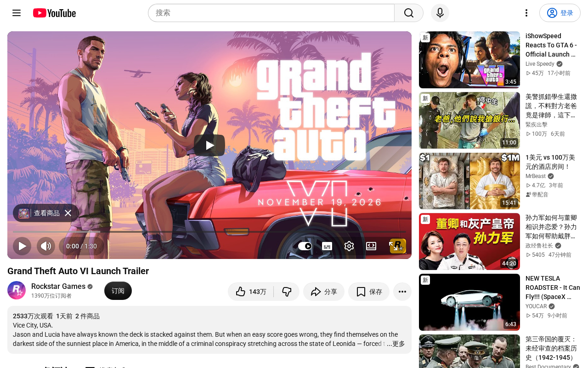Like the video (143万)
The height and width of the screenshot is (368, 588).
tap(251, 292)
